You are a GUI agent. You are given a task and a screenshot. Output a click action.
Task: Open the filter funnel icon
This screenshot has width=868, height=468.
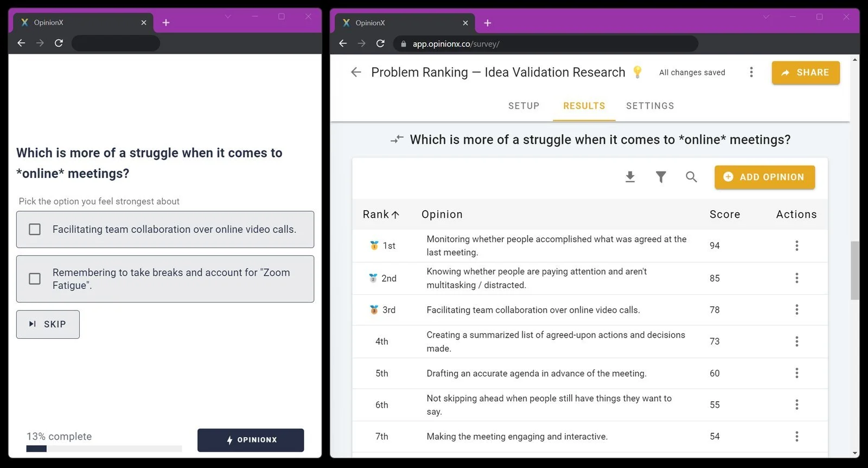point(661,177)
